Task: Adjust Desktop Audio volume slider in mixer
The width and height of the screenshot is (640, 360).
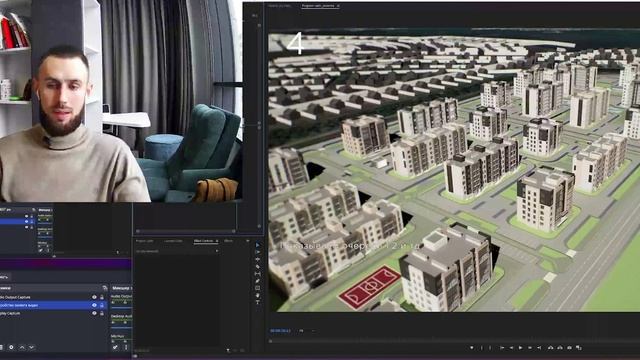Action: pyautogui.click(x=122, y=328)
